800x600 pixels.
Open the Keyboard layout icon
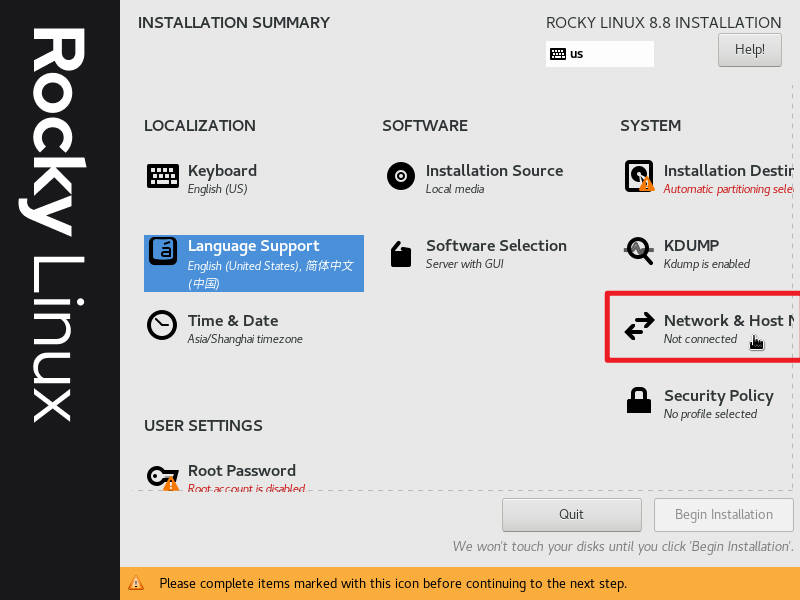tap(163, 176)
